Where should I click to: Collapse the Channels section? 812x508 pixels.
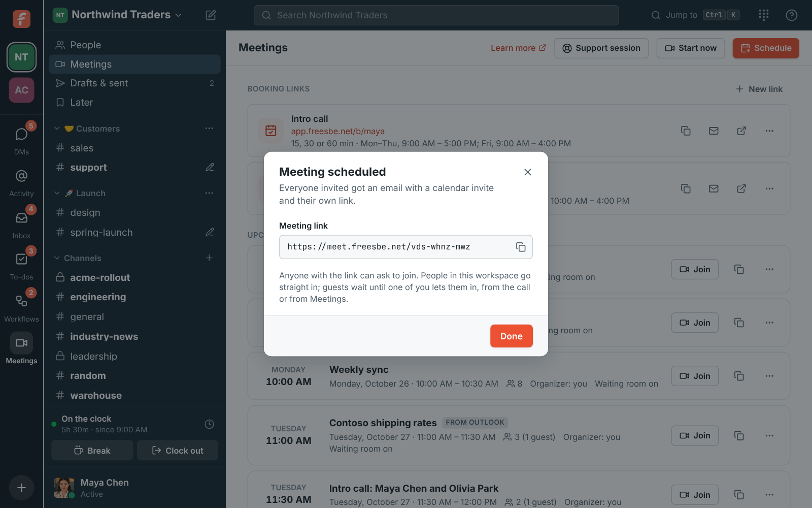tap(57, 259)
